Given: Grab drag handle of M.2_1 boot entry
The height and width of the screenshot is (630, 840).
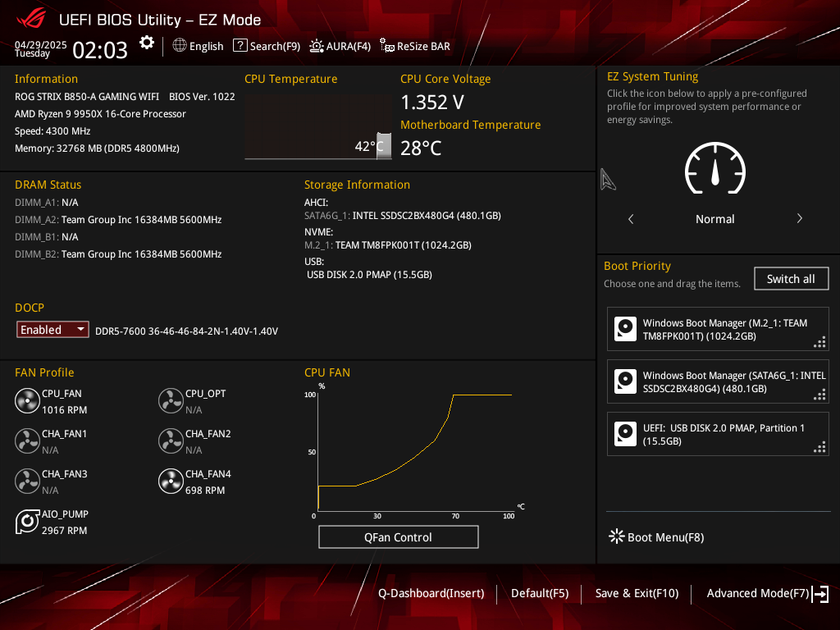Looking at the screenshot, I should (819, 342).
